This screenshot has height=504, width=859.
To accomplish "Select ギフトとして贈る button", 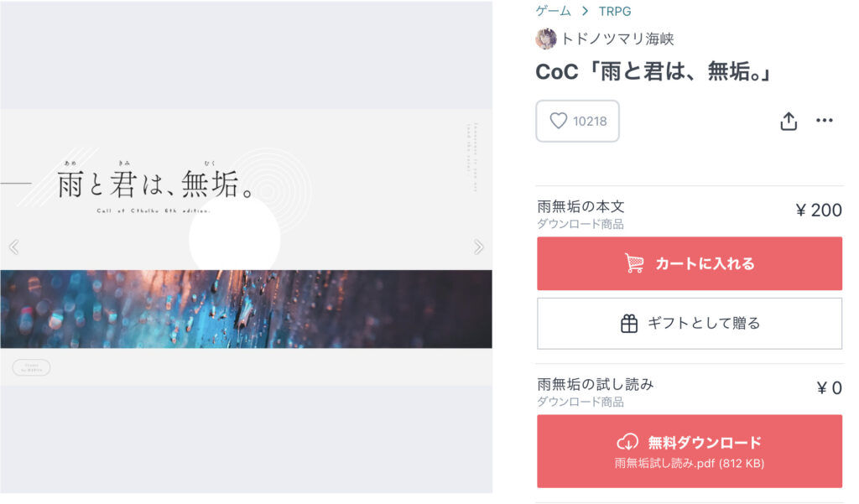I will tap(690, 324).
